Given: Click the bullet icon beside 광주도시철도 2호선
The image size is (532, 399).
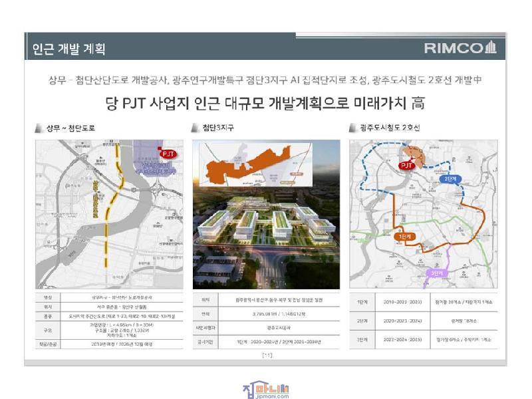Looking at the screenshot, I should 353,128.
